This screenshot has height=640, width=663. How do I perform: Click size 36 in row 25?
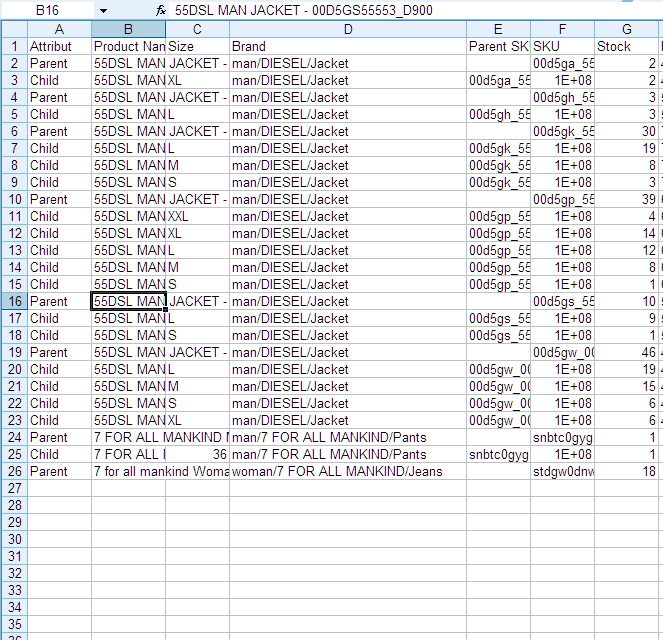(x=197, y=454)
